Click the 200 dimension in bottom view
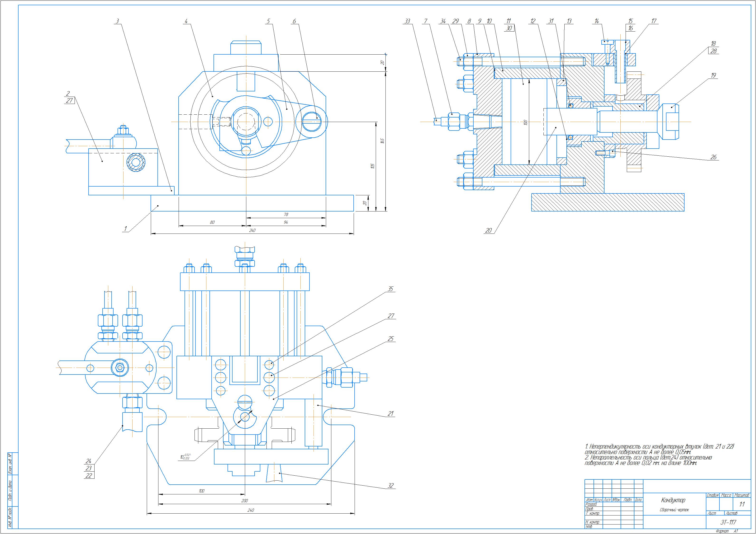This screenshot has width=756, height=534. [x=244, y=501]
